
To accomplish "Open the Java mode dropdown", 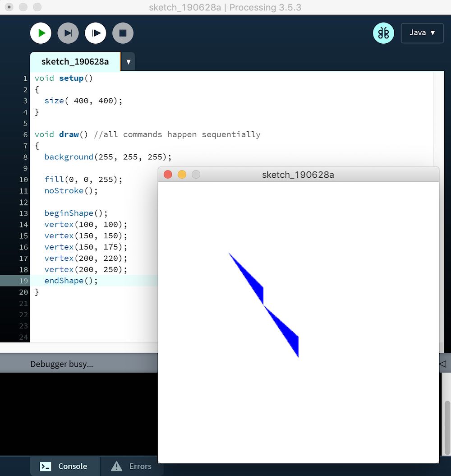I will click(422, 33).
